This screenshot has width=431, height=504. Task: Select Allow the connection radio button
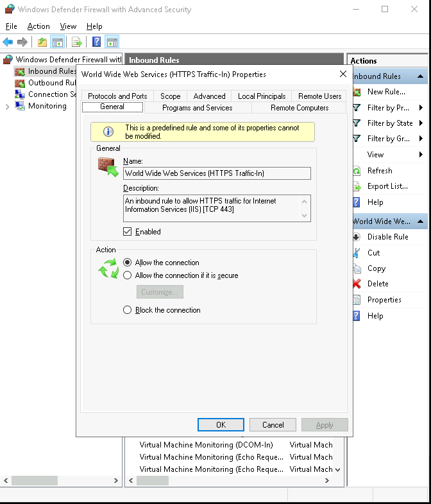pos(128,263)
